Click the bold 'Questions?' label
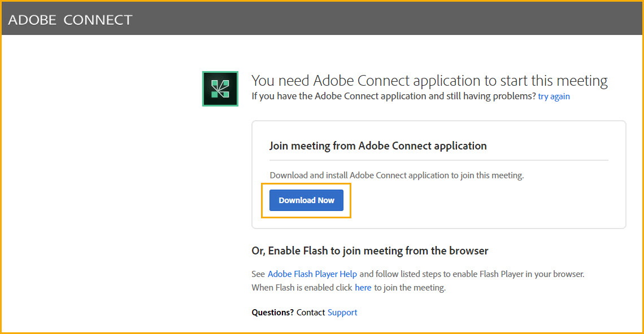The height and width of the screenshot is (334, 644). (x=273, y=313)
